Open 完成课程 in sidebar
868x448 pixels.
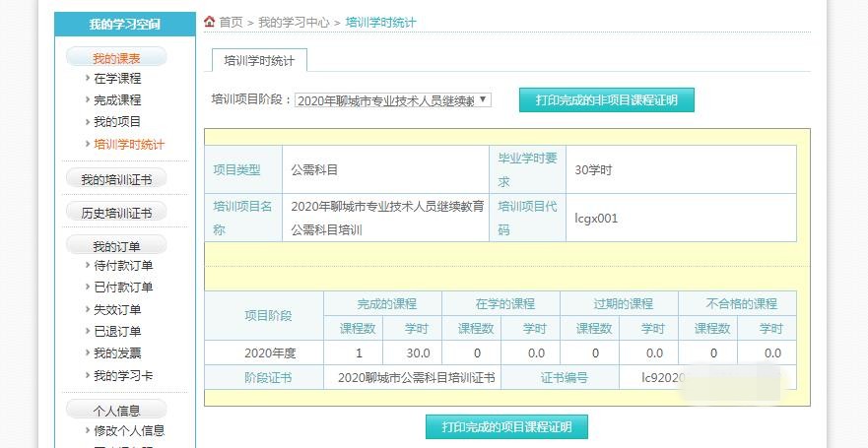[117, 99]
